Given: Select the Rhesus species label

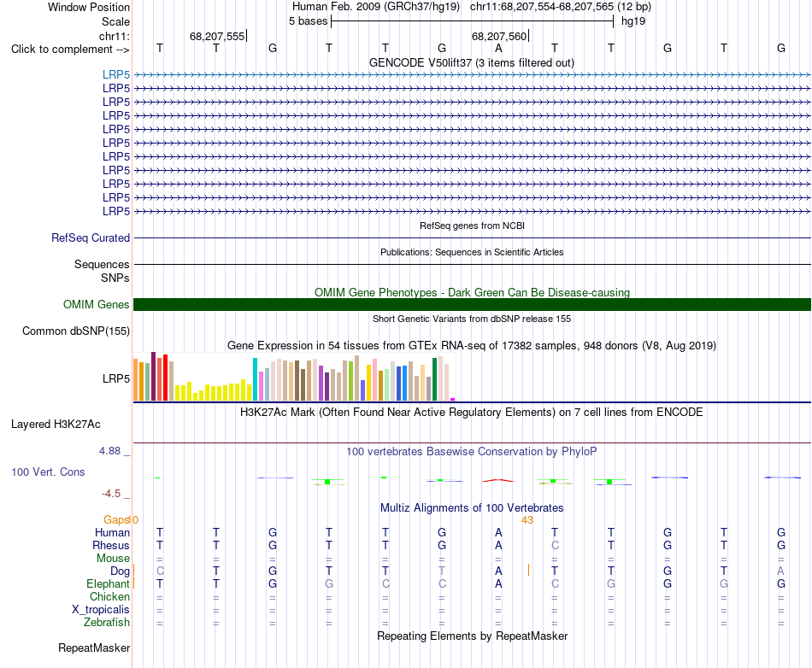Looking at the screenshot, I should coord(111,545).
